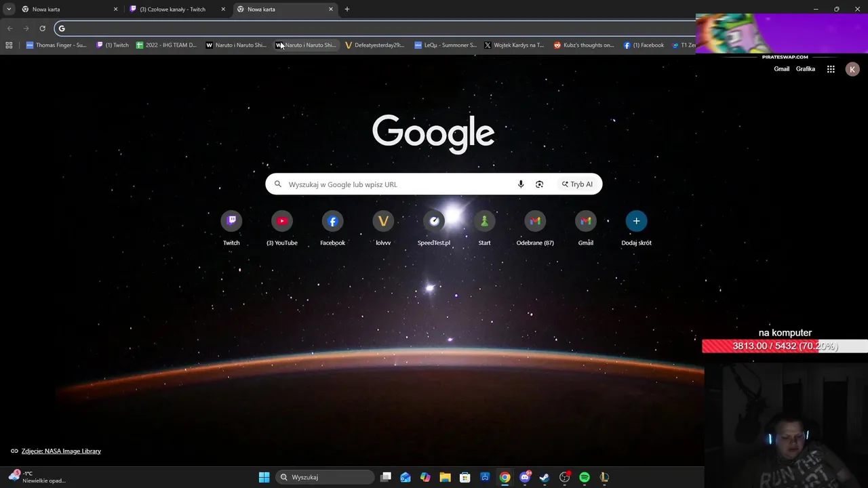Open the 2022 - IHG TEAM bookmark
Image resolution: width=868 pixels, height=488 pixels.
(167, 45)
